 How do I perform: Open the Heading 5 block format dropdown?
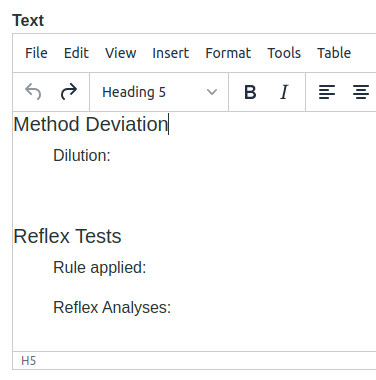tap(159, 92)
